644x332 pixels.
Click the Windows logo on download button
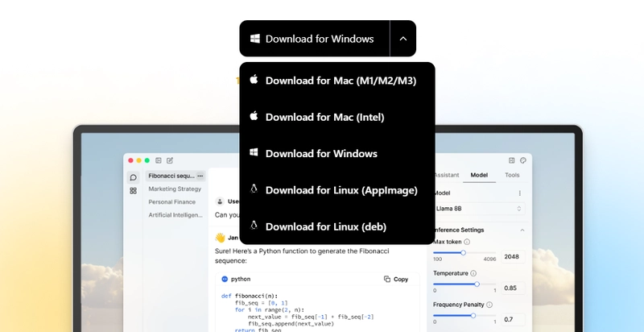point(255,39)
